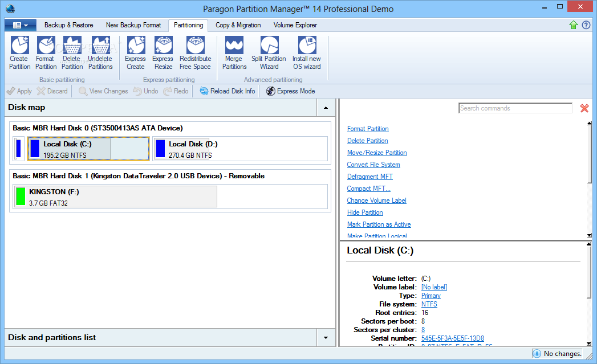The image size is (597, 364).
Task: Open the blue application menu dropdown
Action: coord(21,25)
